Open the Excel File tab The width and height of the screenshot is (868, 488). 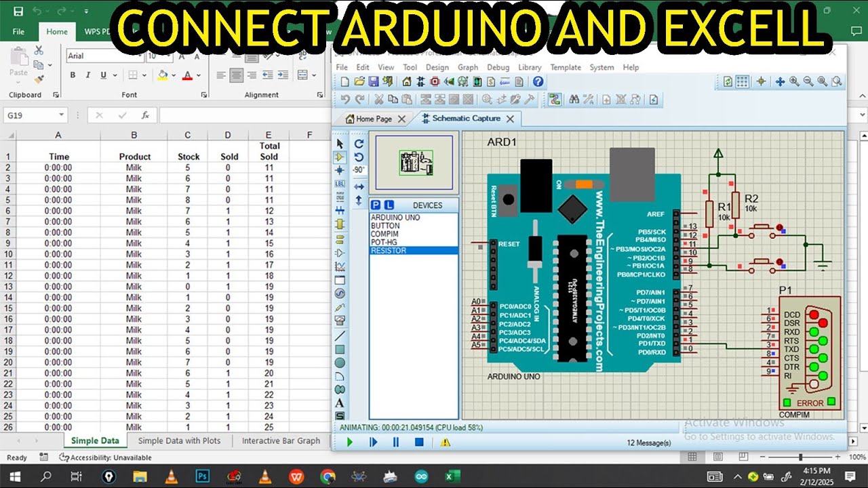(x=18, y=31)
